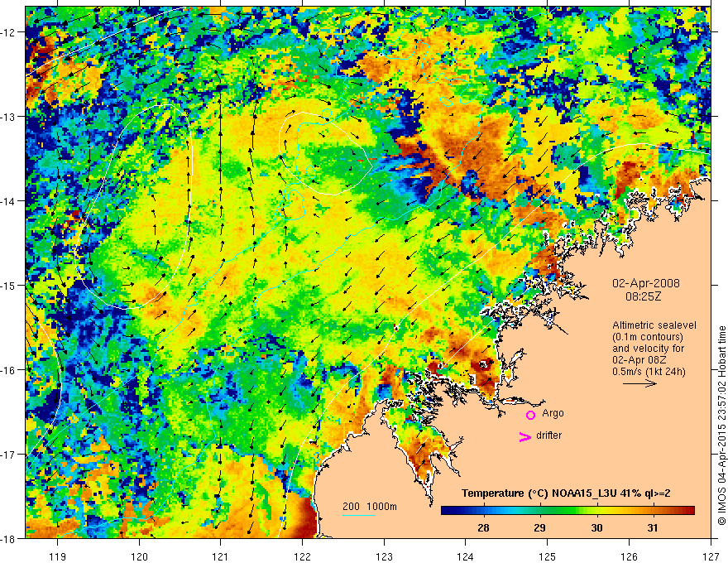
Task: Click the magenta drifter arrowhead legend symbol
Action: (525, 436)
